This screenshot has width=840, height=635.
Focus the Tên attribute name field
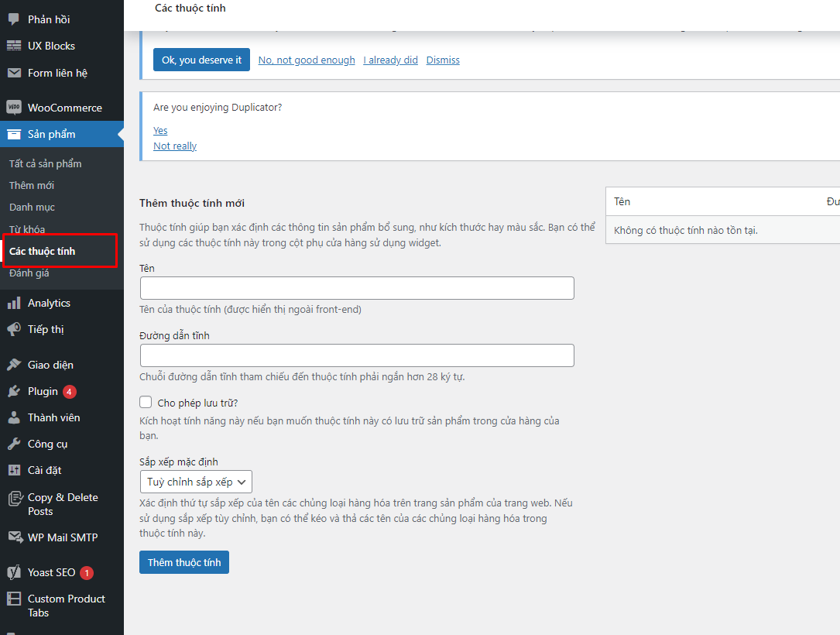coord(357,288)
